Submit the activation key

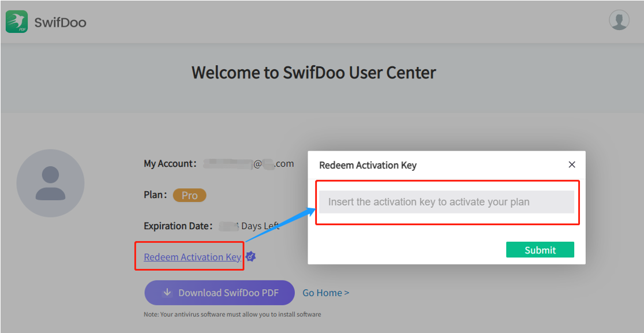click(540, 250)
